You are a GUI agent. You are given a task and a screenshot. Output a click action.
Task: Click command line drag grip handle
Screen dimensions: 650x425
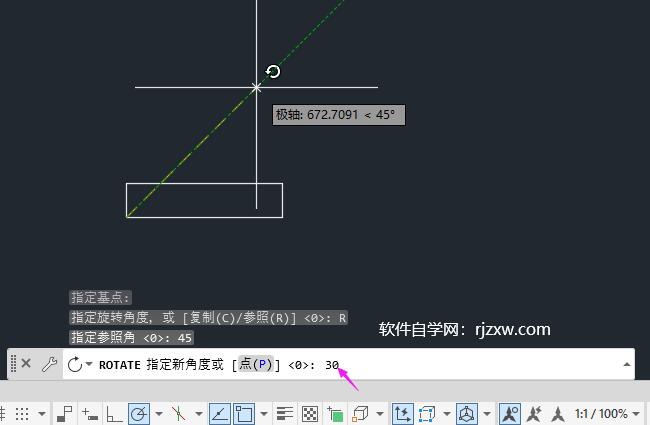13,364
